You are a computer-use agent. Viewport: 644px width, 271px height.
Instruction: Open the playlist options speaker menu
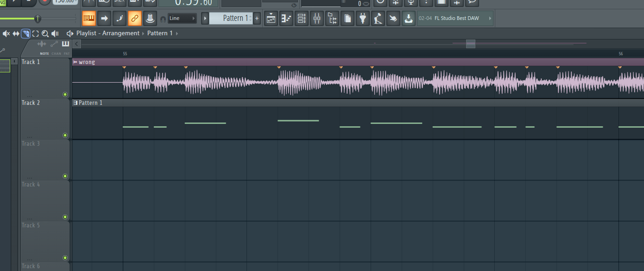tap(70, 33)
